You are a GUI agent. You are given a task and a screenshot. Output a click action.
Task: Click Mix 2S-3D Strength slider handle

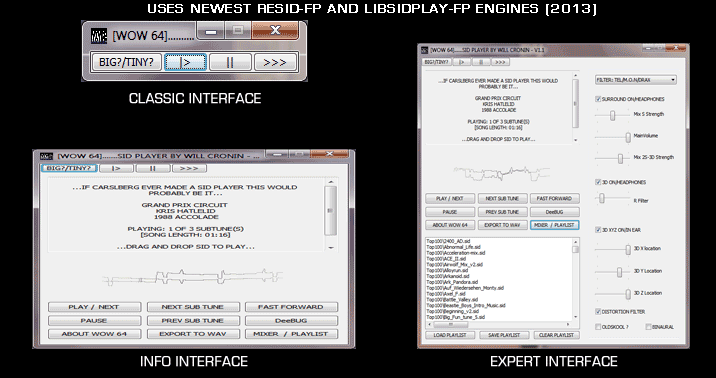point(620,158)
